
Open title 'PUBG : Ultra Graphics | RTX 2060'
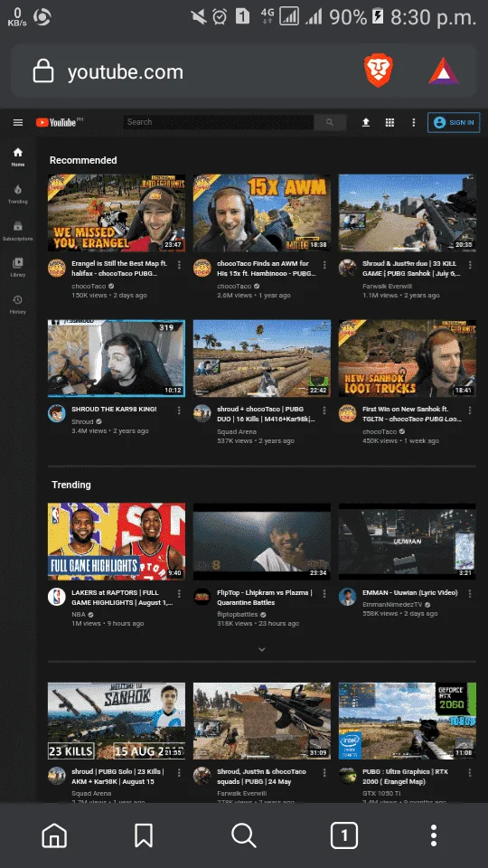click(x=405, y=776)
